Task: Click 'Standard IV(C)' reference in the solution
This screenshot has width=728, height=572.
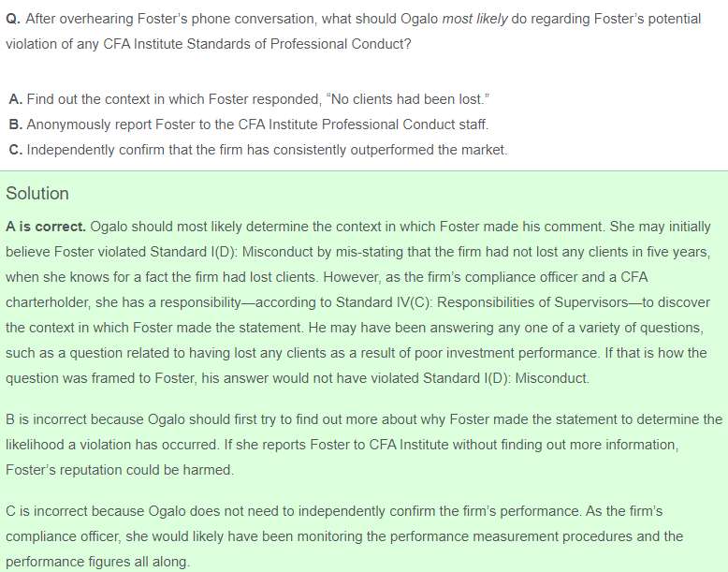Action: [384, 302]
